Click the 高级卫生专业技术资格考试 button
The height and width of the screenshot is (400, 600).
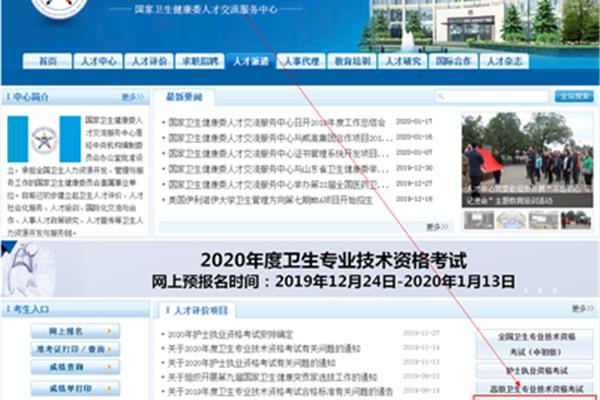(x=535, y=389)
